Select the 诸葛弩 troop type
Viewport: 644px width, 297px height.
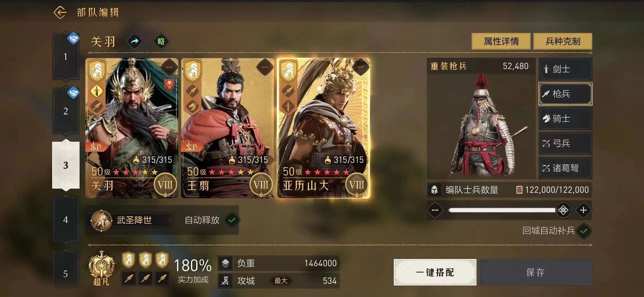tap(565, 168)
